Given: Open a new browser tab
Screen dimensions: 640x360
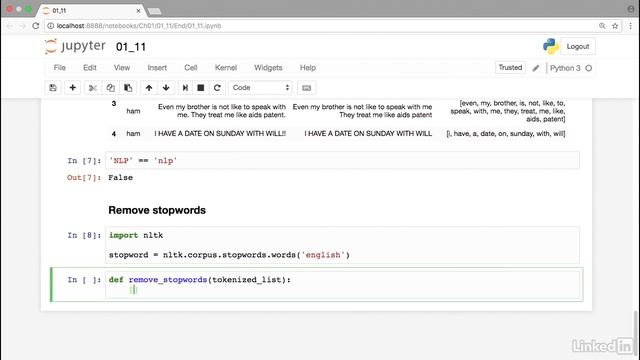Looking at the screenshot, I should tap(154, 11).
